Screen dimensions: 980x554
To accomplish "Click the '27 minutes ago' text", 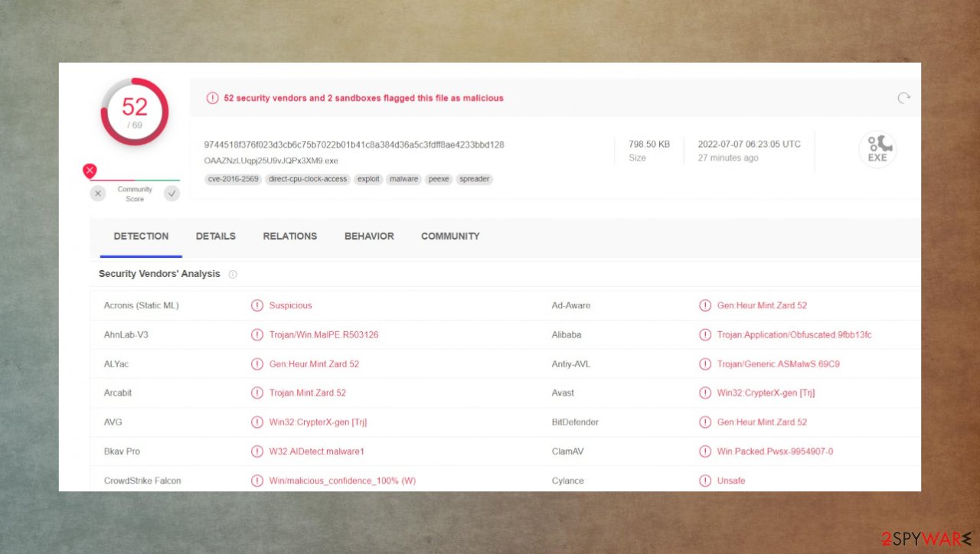I will tap(728, 158).
